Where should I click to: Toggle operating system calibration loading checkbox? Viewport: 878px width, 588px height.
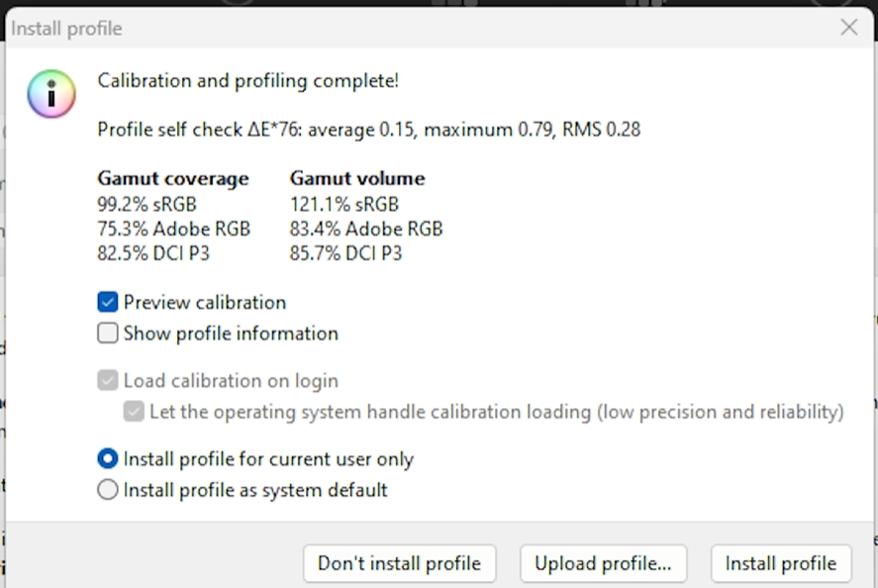(134, 411)
